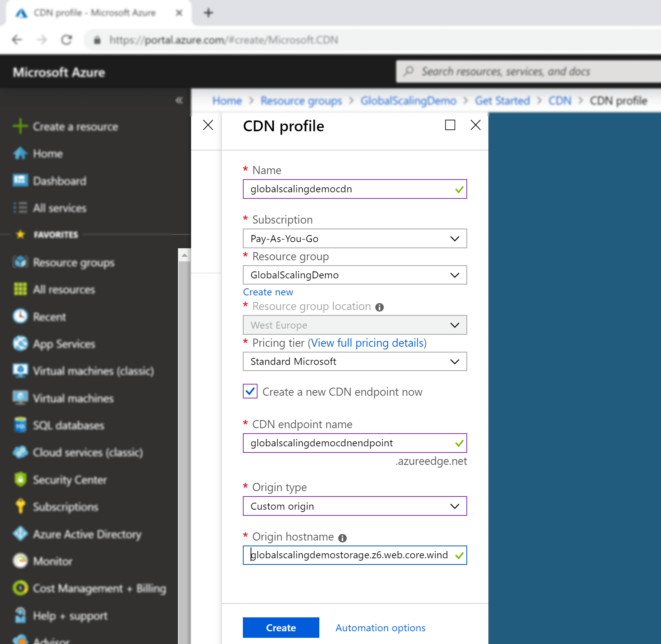The width and height of the screenshot is (661, 644).
Task: Open a new browser tab
Action: pos(208,13)
